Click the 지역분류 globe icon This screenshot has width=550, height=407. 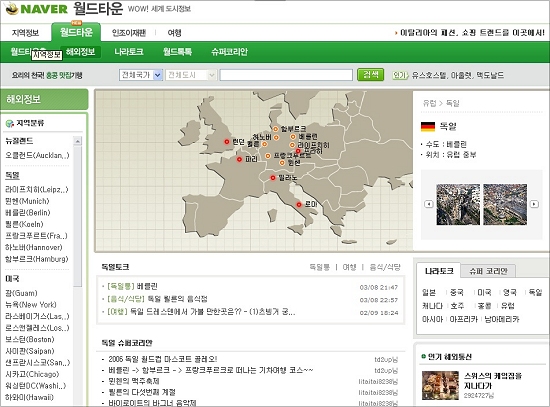coord(9,124)
